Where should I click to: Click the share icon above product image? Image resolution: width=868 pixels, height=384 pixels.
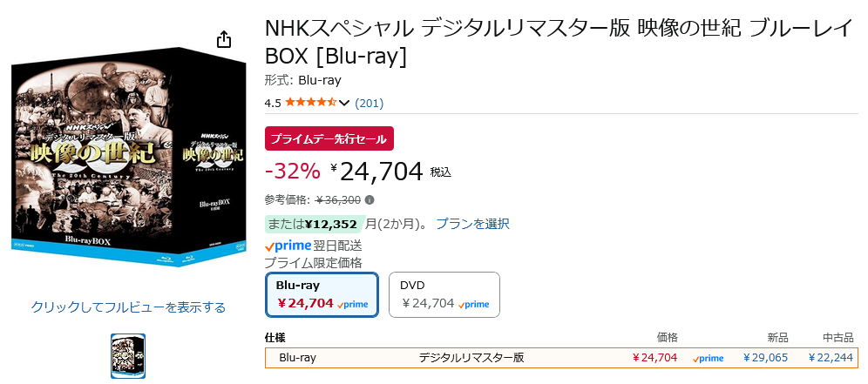tap(223, 40)
